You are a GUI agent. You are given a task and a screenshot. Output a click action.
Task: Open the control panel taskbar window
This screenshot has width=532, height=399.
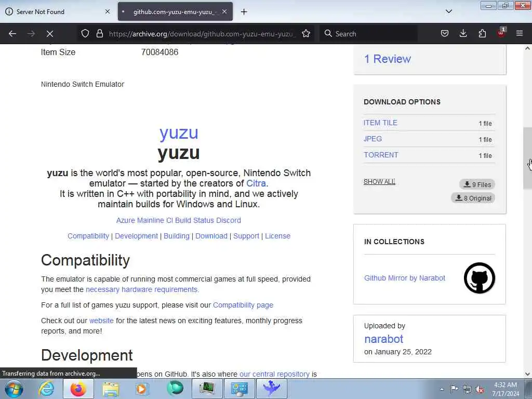[239, 389]
